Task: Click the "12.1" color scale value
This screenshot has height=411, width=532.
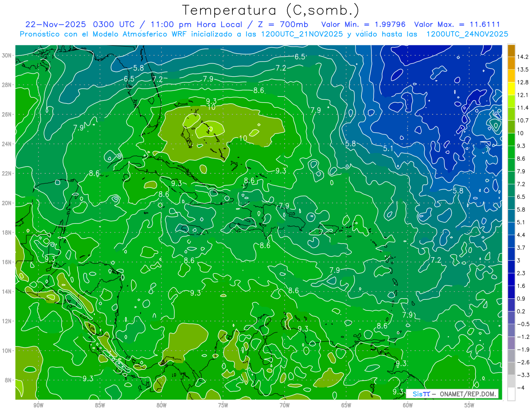Action: pyautogui.click(x=523, y=95)
